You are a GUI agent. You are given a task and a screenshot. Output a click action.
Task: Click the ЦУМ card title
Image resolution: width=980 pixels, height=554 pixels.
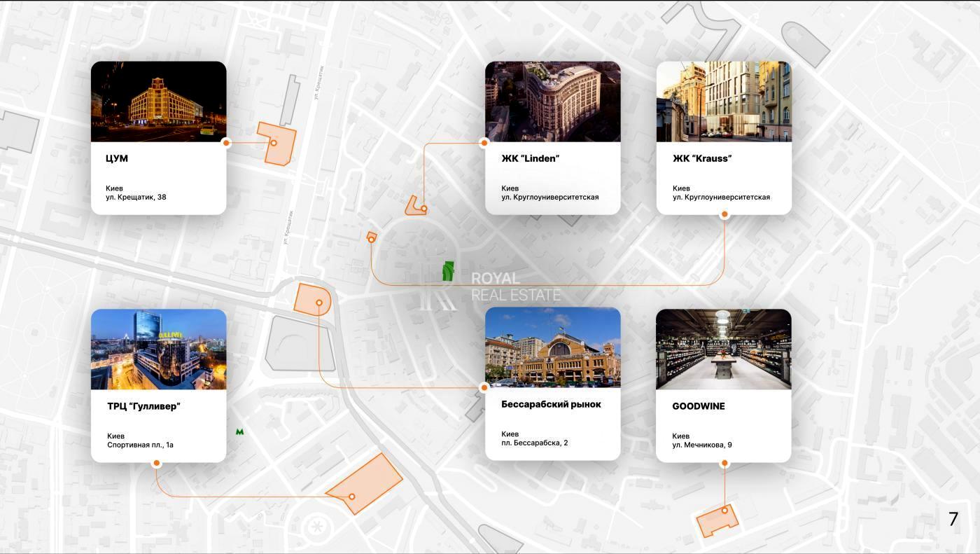[x=117, y=158]
